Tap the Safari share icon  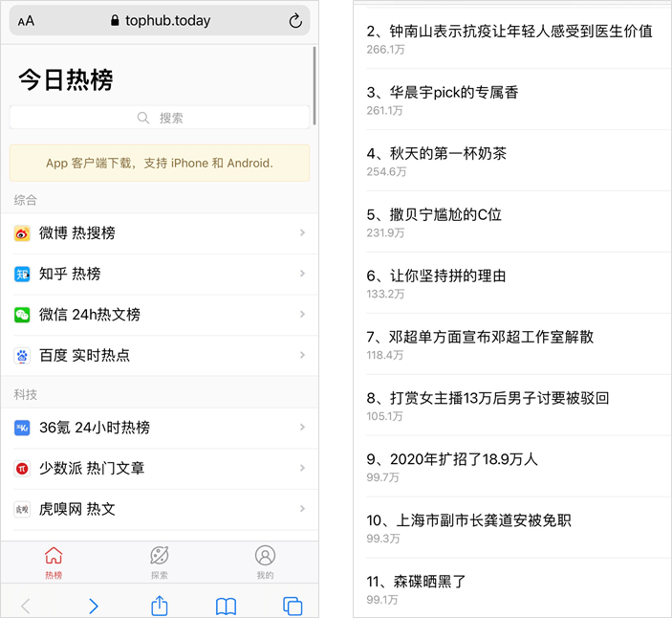tap(160, 606)
